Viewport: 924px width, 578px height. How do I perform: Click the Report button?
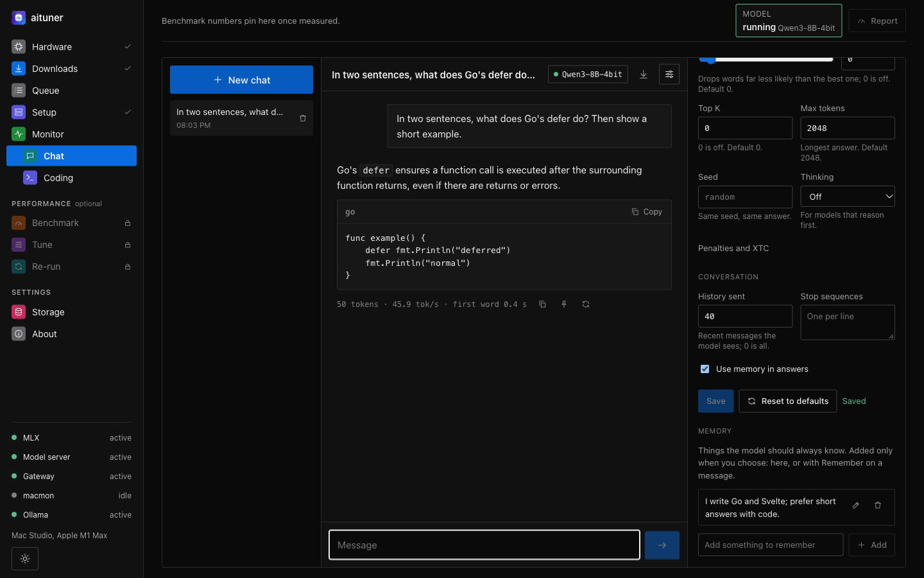[877, 21]
